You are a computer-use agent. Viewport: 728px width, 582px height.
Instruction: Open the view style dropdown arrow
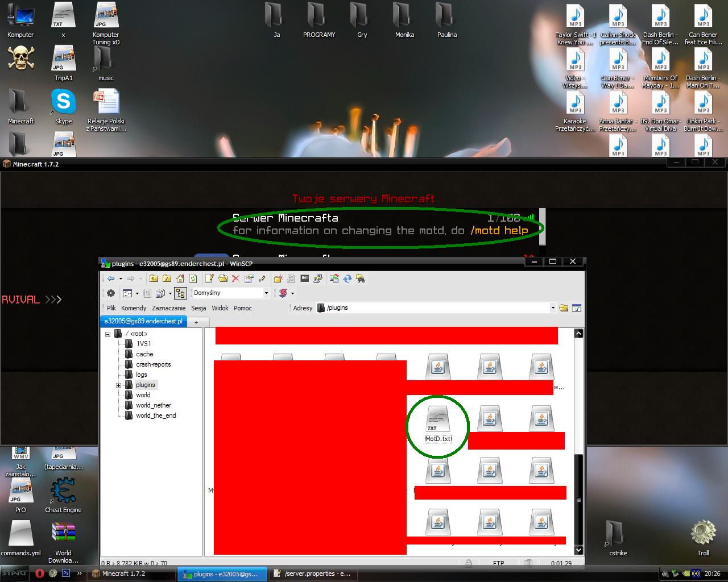pyautogui.click(x=137, y=293)
